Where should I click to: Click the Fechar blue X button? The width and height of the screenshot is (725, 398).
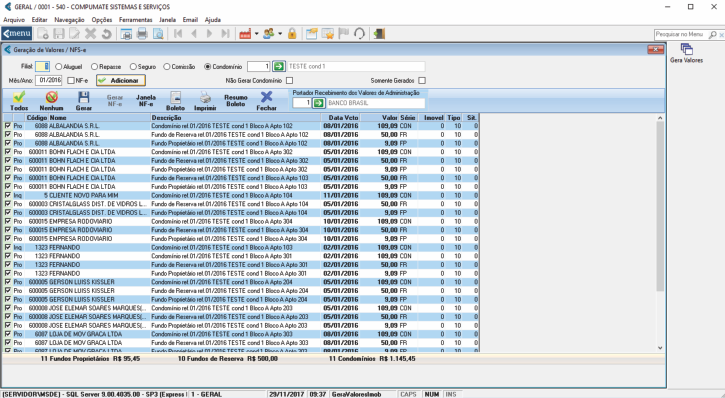(x=266, y=101)
